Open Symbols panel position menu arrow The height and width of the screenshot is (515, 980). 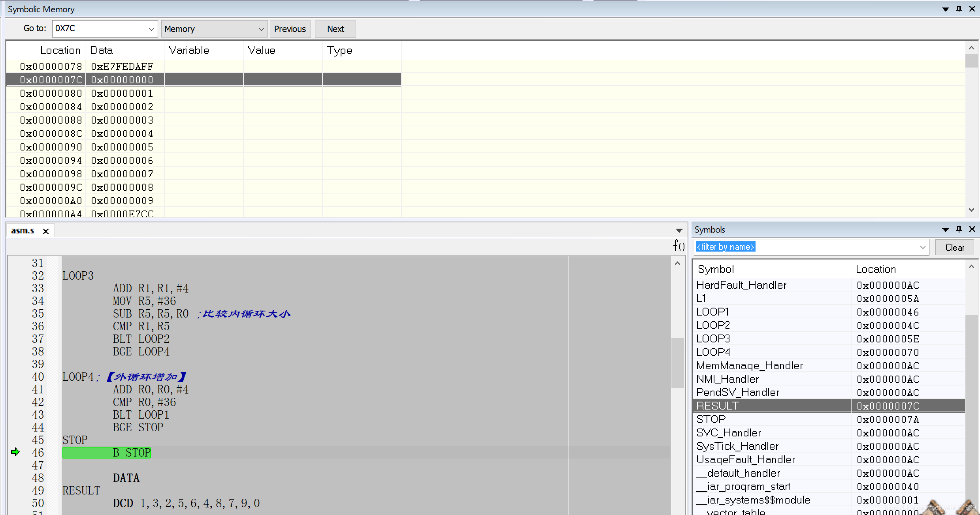pyautogui.click(x=946, y=229)
